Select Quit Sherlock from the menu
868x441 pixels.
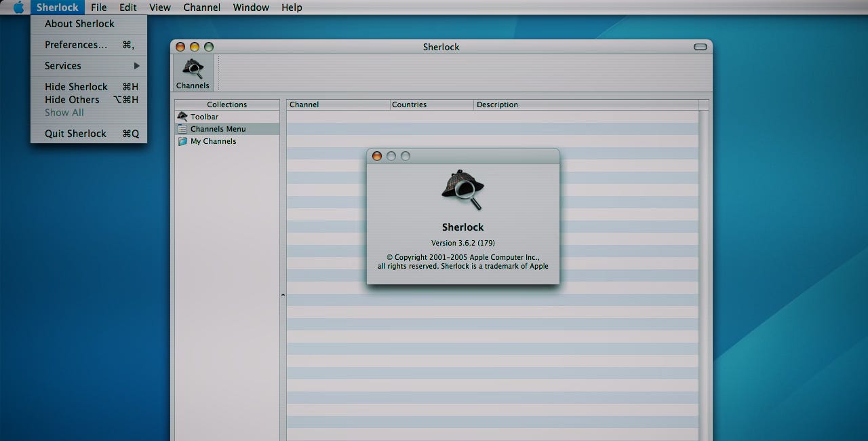pyautogui.click(x=89, y=134)
